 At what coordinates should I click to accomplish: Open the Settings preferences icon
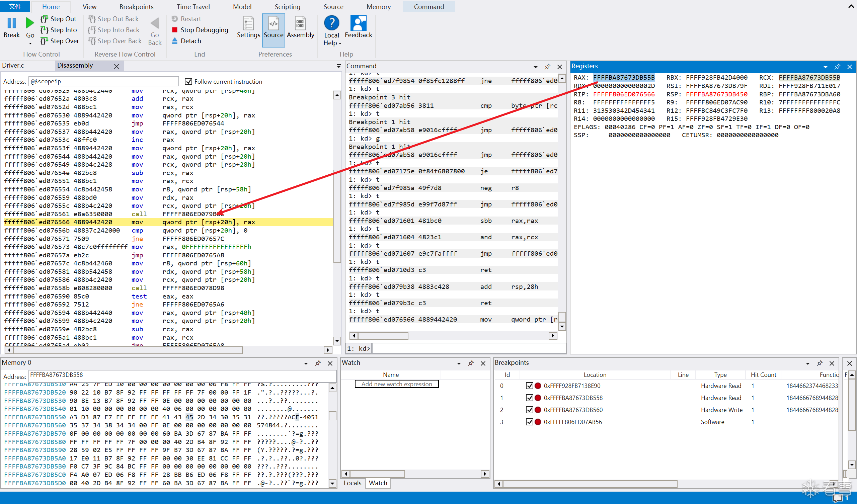pos(248,23)
